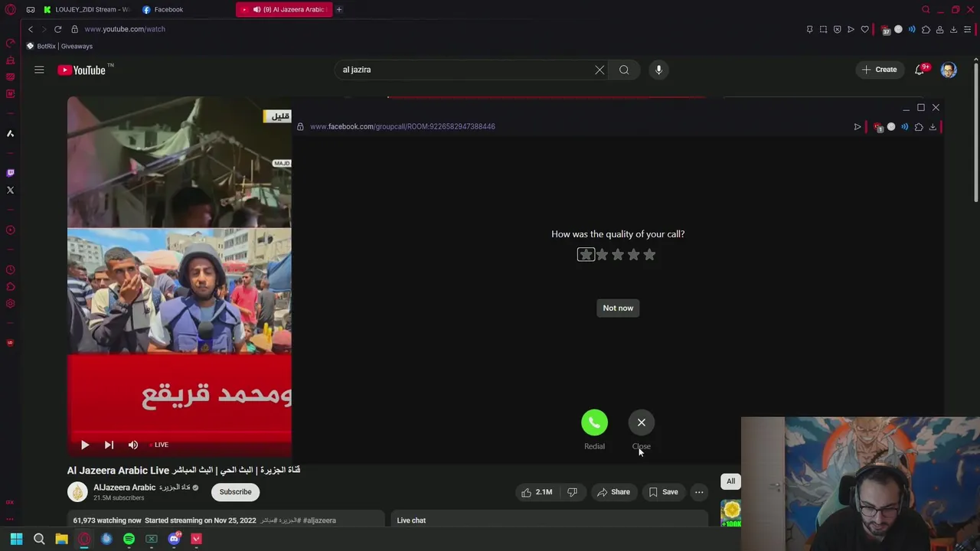Open Spotify from the taskbar
Viewport: 980px width, 551px height.
129,539
